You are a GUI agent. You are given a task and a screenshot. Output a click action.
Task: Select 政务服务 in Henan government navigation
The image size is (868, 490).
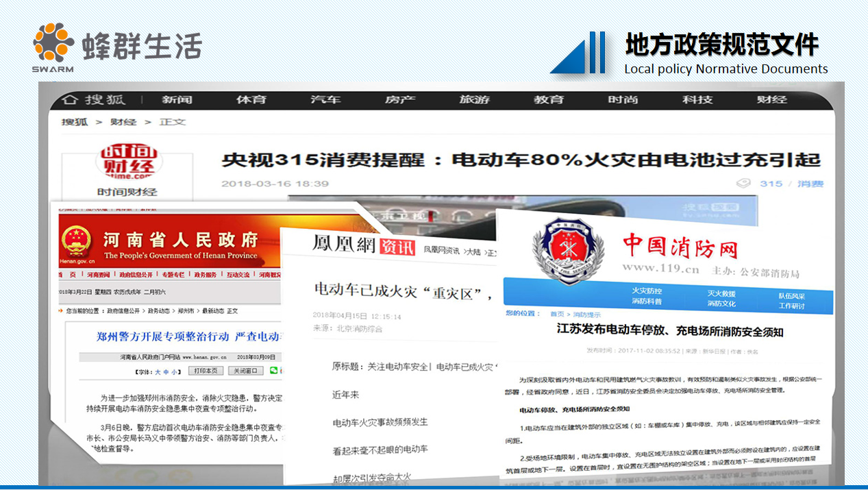coord(205,273)
